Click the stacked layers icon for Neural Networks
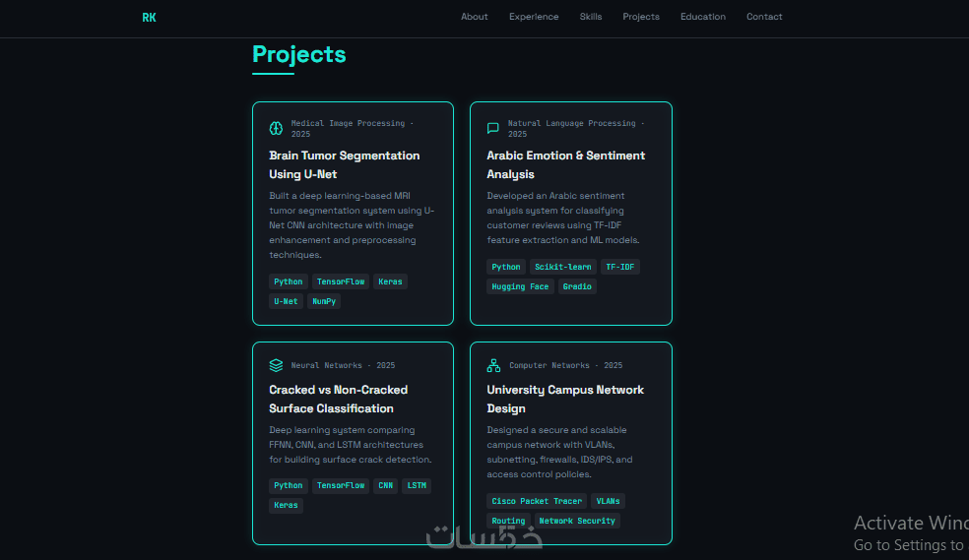Viewport: 969px width, 560px height. click(x=276, y=365)
